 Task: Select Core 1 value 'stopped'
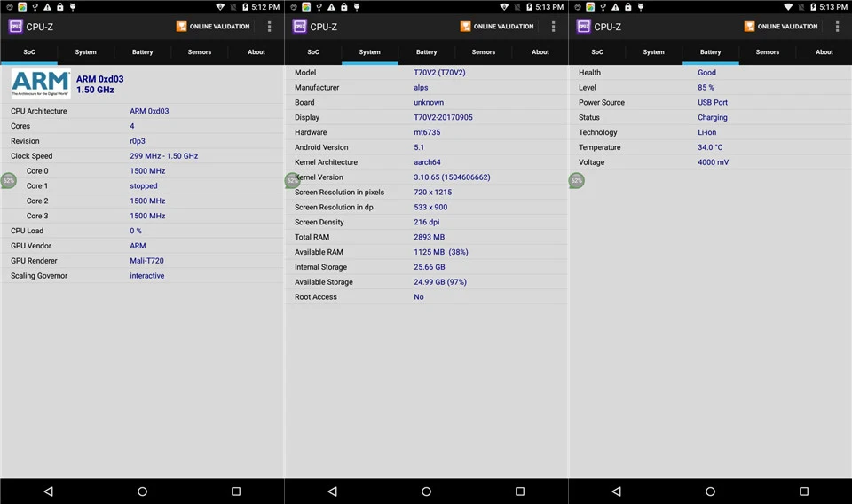tap(144, 185)
